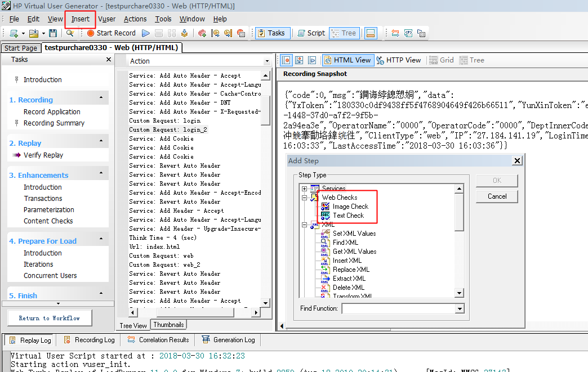Open the Action selector dropdown
588x372 pixels.
pos(267,61)
